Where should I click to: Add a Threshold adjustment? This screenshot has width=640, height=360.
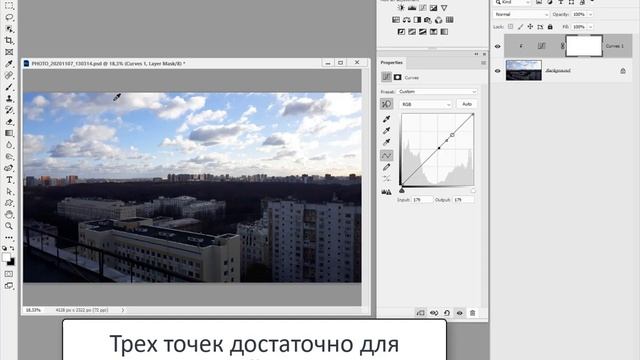(422, 31)
